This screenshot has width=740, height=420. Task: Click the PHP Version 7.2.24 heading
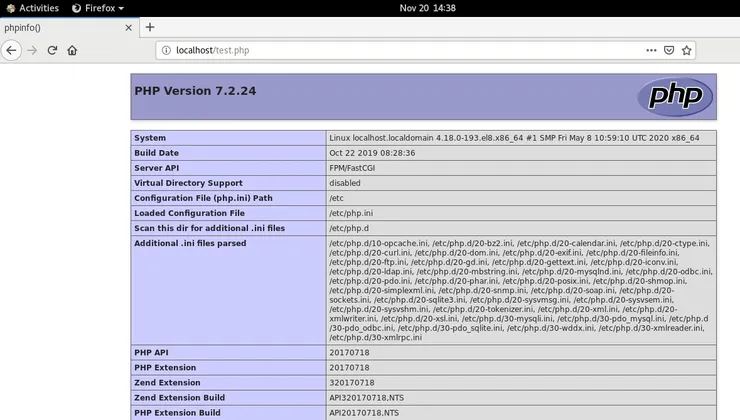(195, 91)
